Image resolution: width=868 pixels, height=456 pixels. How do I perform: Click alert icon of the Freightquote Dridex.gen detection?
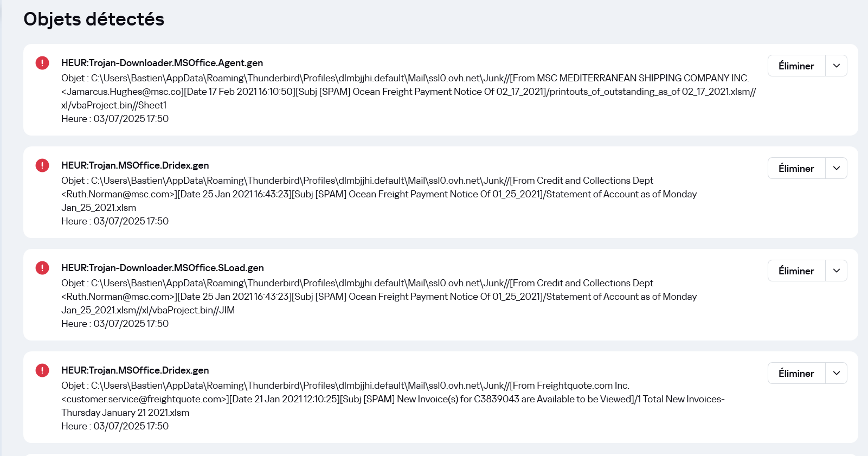(x=42, y=370)
